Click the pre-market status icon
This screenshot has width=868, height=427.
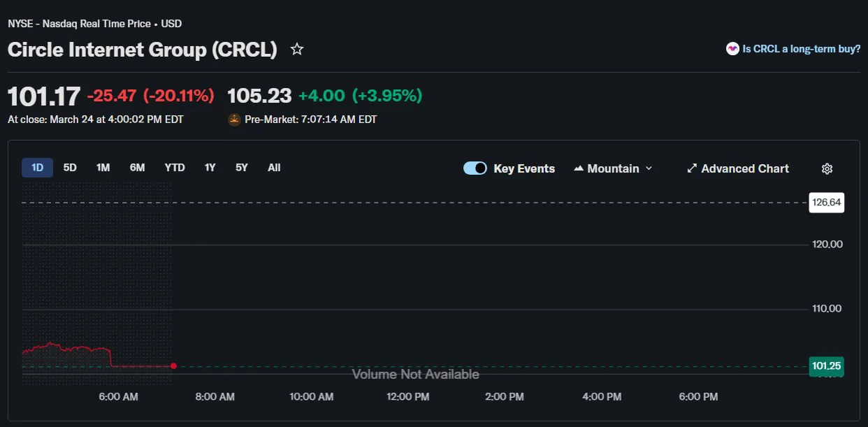coord(235,120)
